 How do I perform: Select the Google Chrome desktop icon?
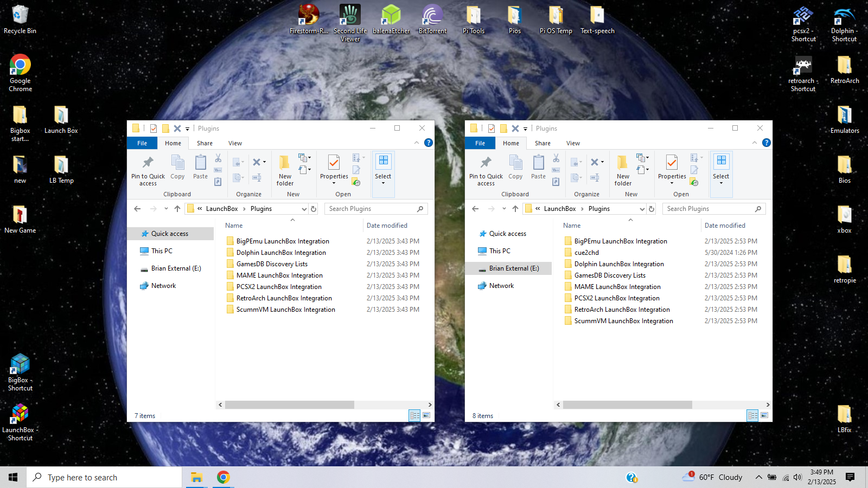20,73
